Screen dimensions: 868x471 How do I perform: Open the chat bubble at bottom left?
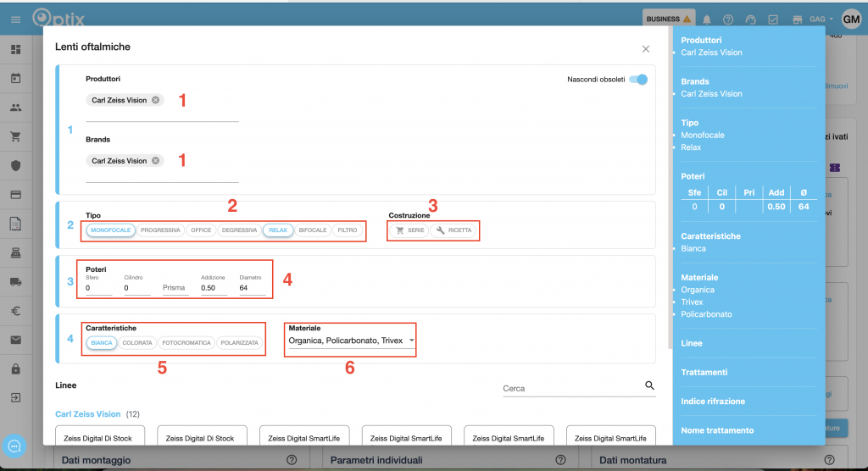pyautogui.click(x=15, y=446)
